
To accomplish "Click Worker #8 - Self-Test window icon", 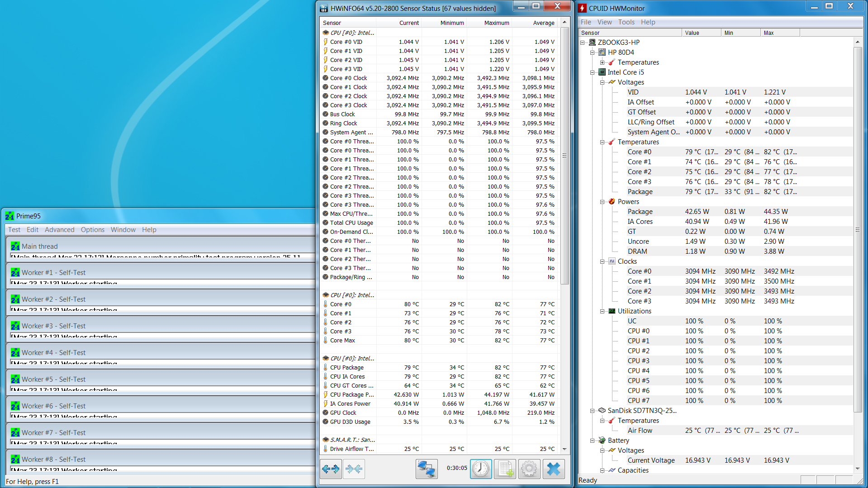I will point(15,460).
